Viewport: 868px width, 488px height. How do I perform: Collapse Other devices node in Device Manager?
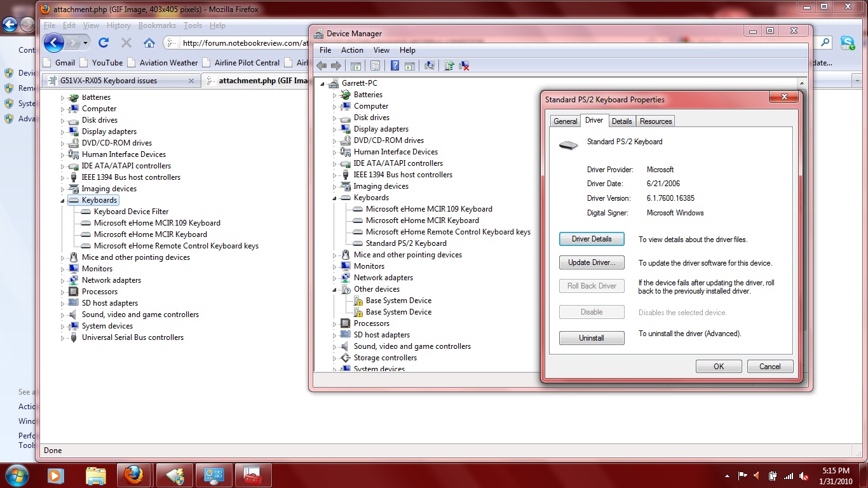(x=335, y=289)
